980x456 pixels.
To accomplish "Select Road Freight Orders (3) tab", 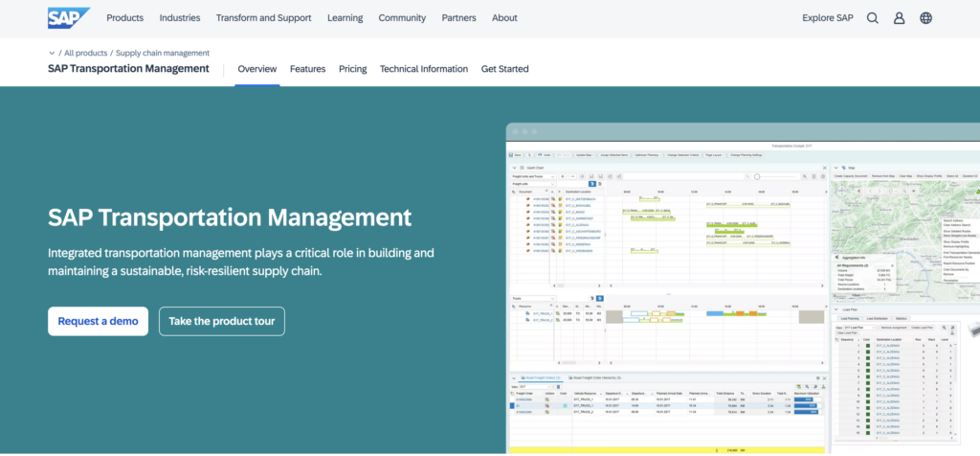I will (x=540, y=377).
